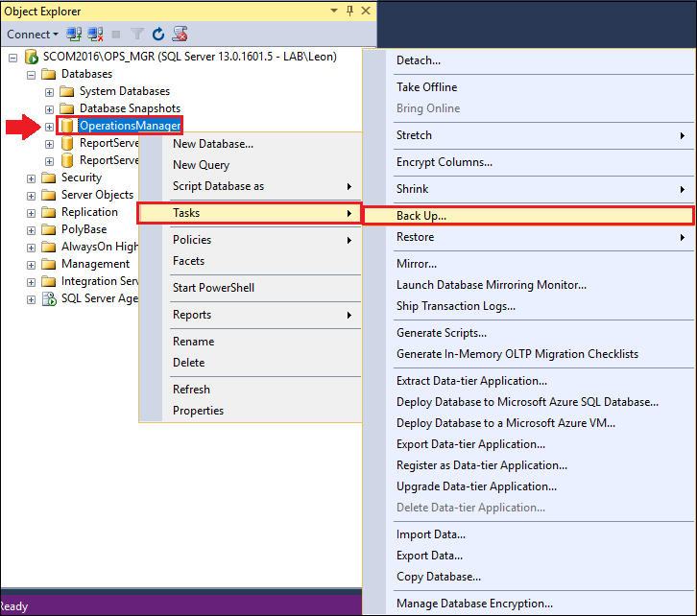The width and height of the screenshot is (697, 616).
Task: Click the Disconnect toolbar icon
Action: click(96, 35)
